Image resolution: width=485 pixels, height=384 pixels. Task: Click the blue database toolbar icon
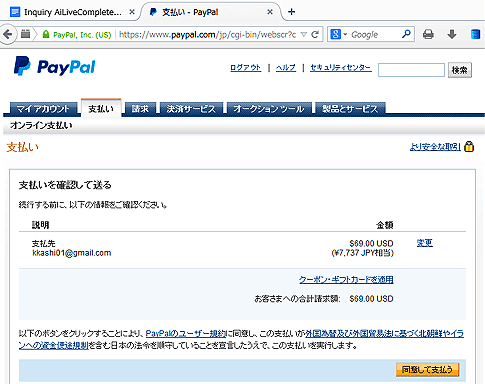point(475,34)
